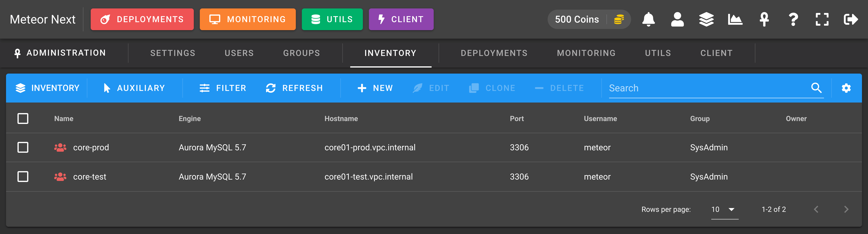Click the Delete toolbar button
Viewport: 868px width, 234px height.
click(559, 88)
